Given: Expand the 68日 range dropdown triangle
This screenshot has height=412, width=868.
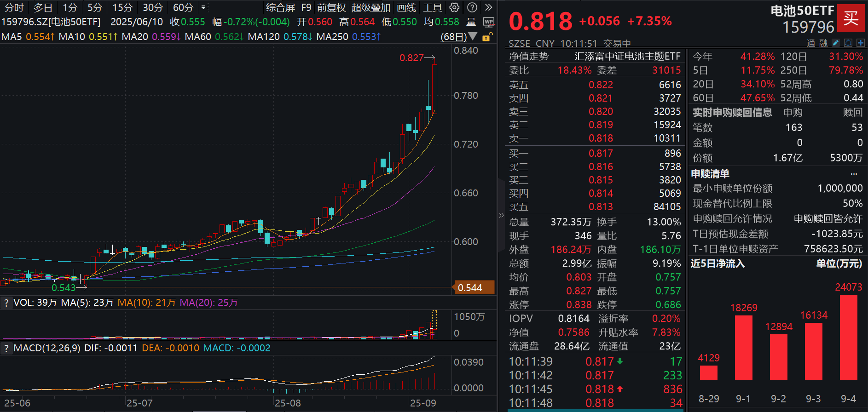Looking at the screenshot, I should (472, 36).
